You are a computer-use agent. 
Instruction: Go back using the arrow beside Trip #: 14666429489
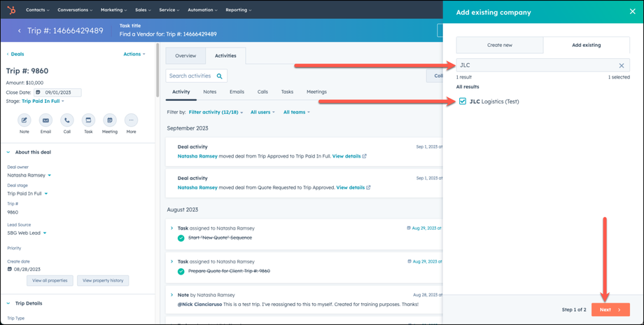(x=20, y=31)
